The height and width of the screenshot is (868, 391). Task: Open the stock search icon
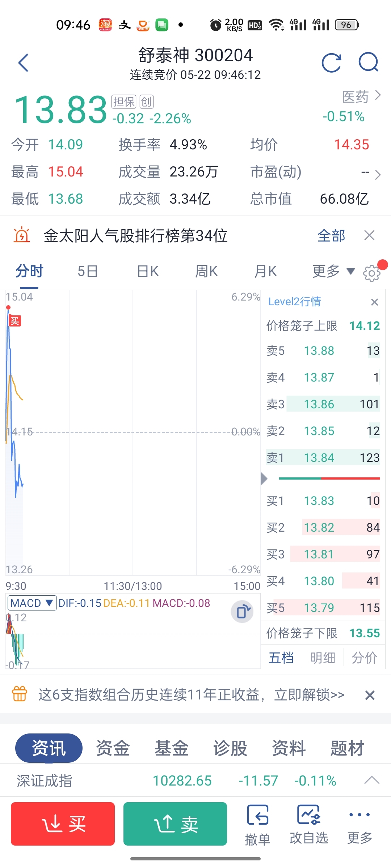[x=368, y=63]
